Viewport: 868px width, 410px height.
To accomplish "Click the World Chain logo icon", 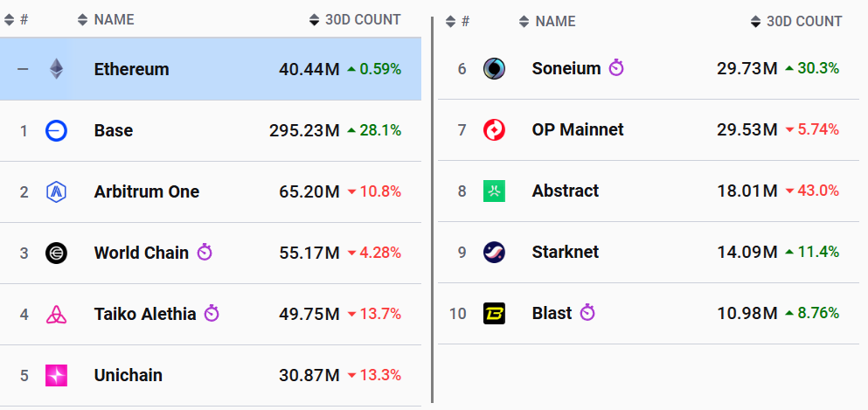I will [x=57, y=253].
